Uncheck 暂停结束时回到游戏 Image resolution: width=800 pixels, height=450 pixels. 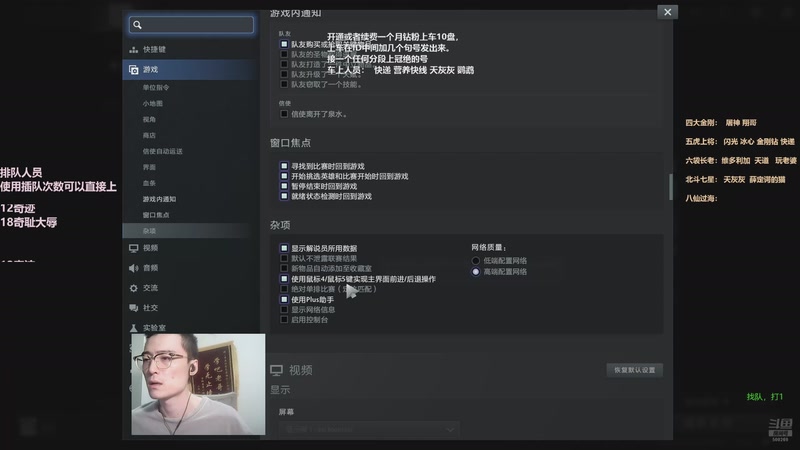coord(284,186)
